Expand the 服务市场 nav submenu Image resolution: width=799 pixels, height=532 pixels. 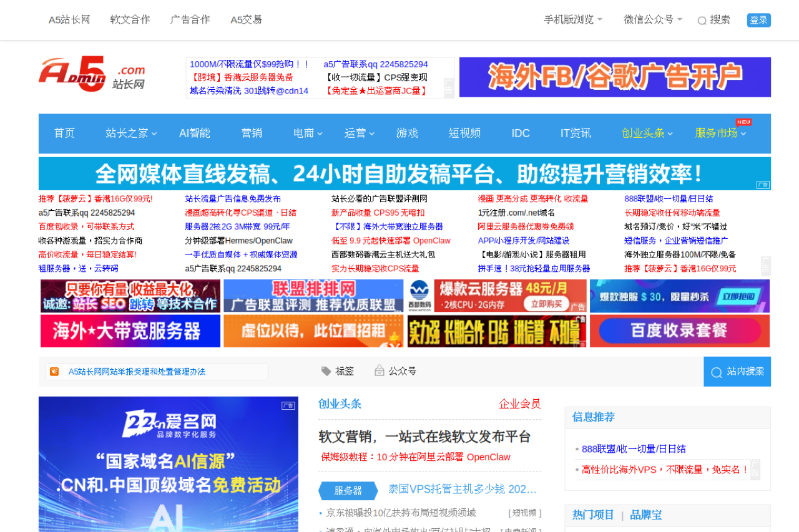tap(743, 133)
